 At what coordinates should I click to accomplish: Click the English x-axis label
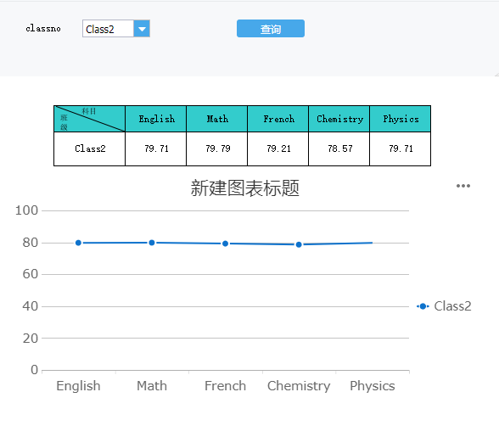tap(78, 386)
